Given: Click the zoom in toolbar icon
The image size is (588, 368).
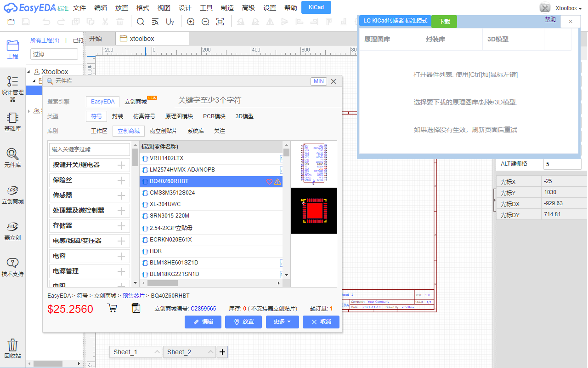Looking at the screenshot, I should pyautogui.click(x=191, y=22).
